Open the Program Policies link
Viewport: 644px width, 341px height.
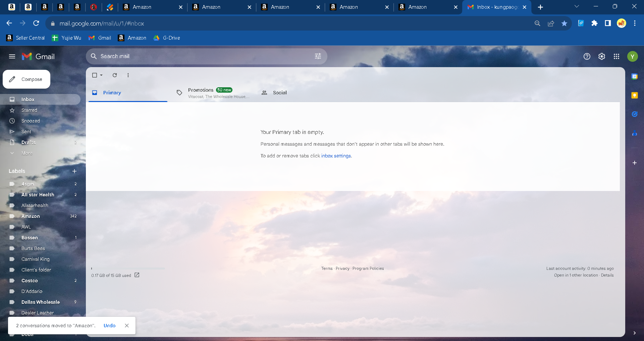tap(368, 269)
